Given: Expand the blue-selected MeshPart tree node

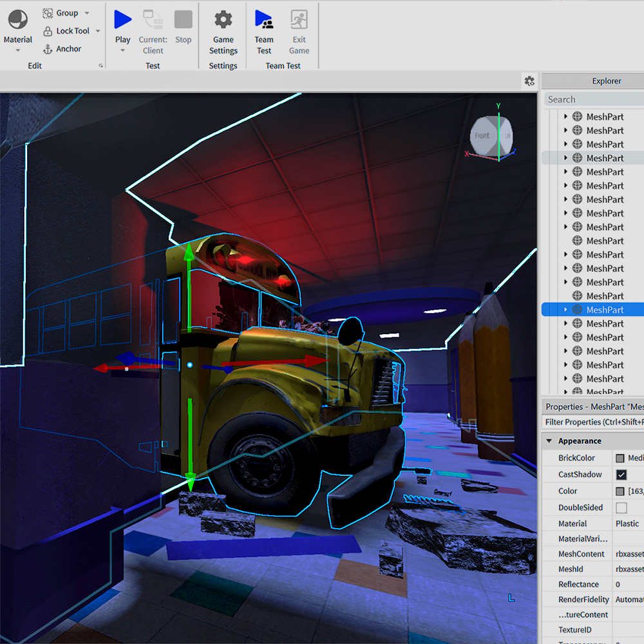Looking at the screenshot, I should pos(565,310).
